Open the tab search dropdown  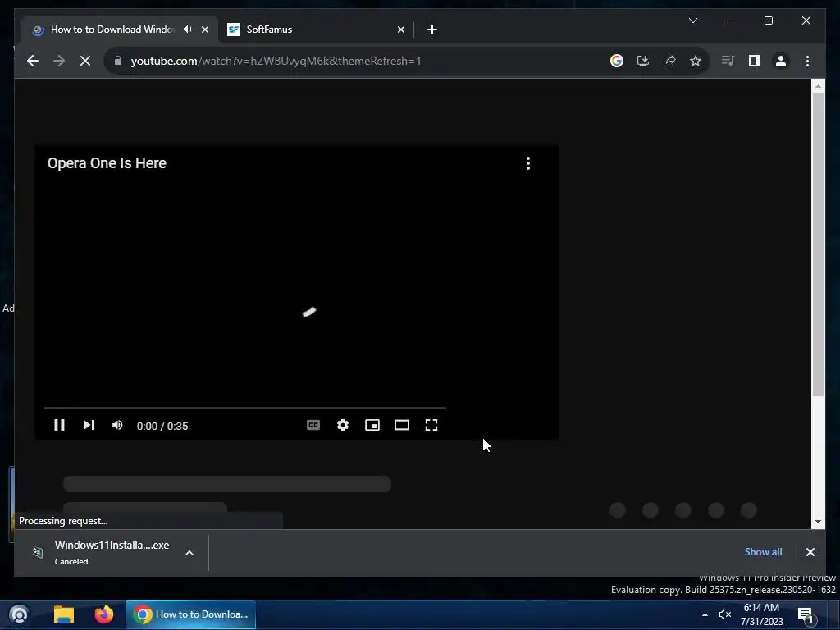click(692, 21)
